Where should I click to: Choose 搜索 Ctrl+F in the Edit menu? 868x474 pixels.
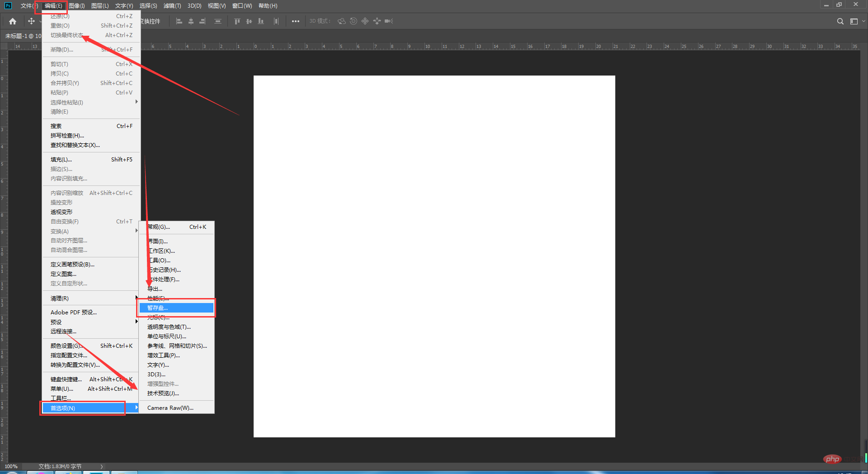point(91,126)
